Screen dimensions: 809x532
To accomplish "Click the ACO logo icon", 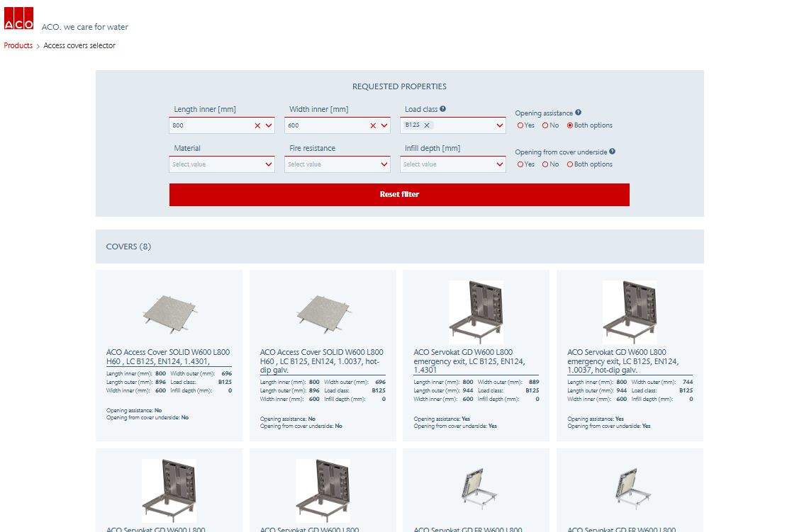I will (18, 17).
